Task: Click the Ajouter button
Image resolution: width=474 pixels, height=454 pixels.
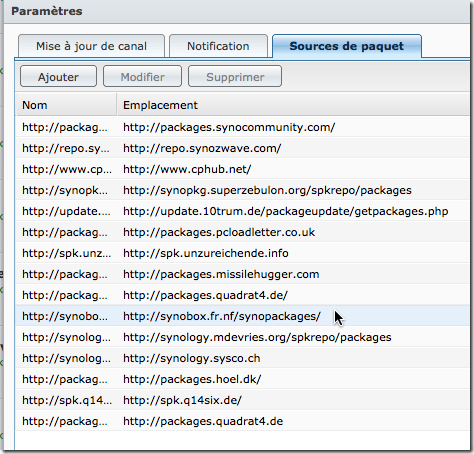Action: (58, 77)
